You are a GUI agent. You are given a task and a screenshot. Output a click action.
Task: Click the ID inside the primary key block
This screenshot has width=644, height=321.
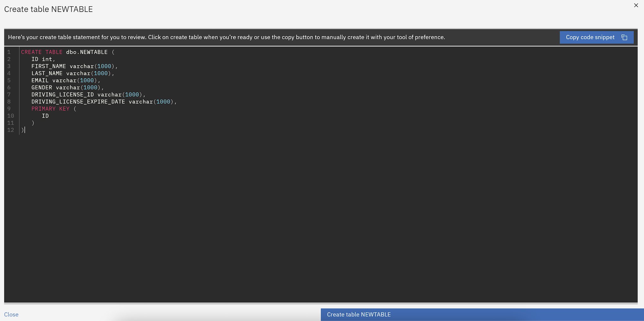click(45, 116)
